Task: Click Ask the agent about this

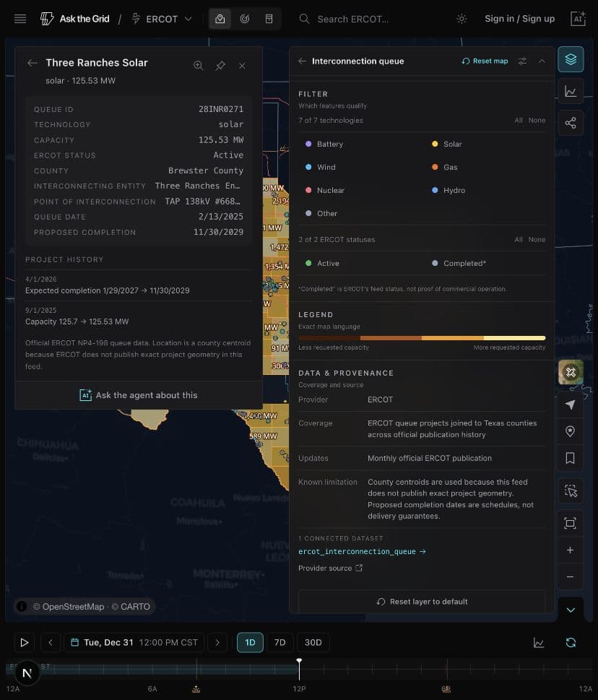Action: coord(139,395)
